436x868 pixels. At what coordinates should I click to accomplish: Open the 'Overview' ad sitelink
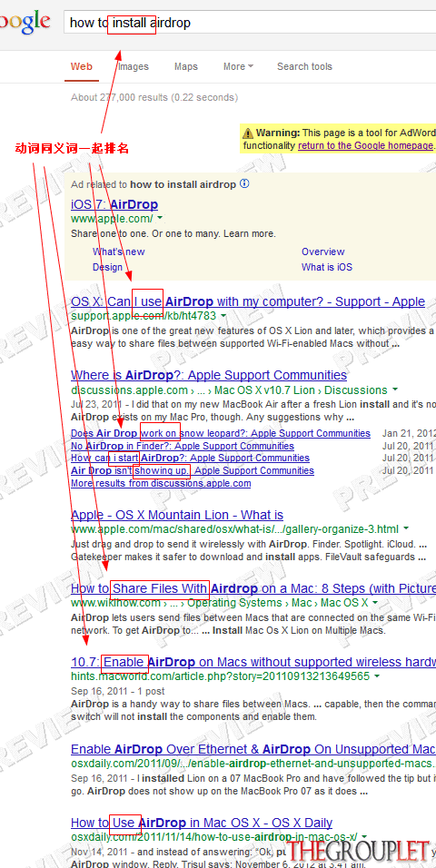click(x=323, y=252)
